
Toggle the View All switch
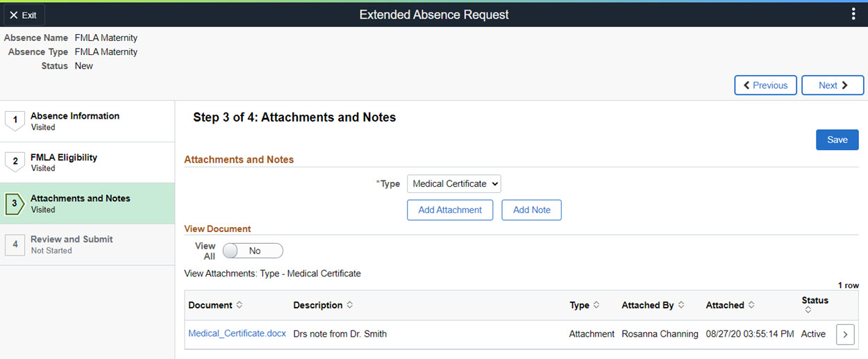253,251
